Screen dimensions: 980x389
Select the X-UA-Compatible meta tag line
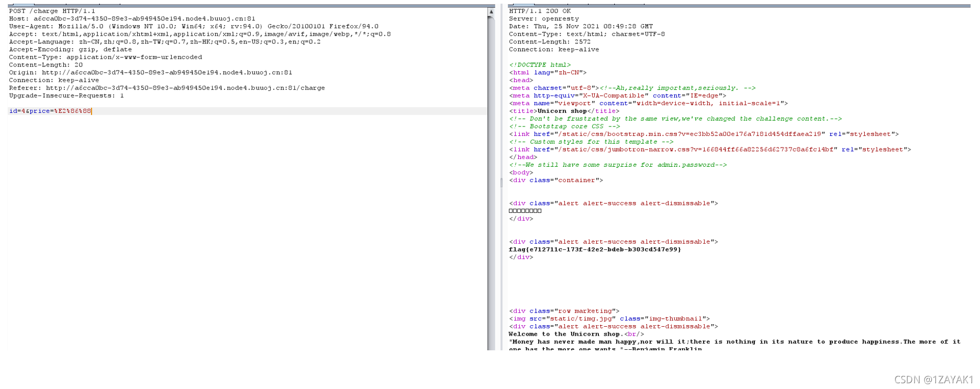tap(618, 96)
